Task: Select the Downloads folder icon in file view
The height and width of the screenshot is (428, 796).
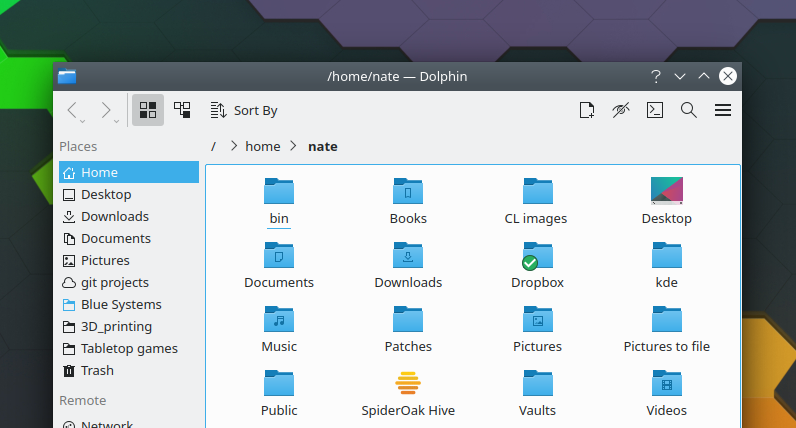Action: [408, 255]
